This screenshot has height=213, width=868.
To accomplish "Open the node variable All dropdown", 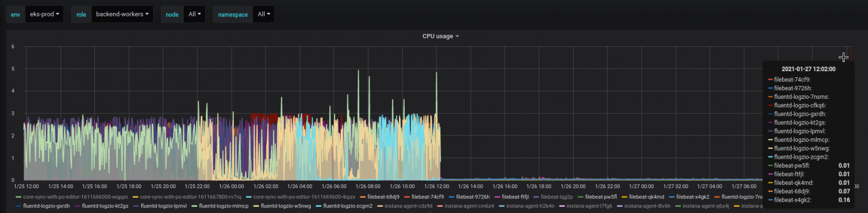I will (x=194, y=14).
